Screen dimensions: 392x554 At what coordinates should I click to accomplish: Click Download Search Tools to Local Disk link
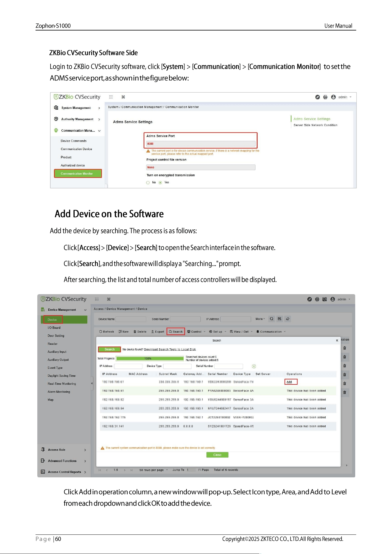pyautogui.click(x=170, y=350)
